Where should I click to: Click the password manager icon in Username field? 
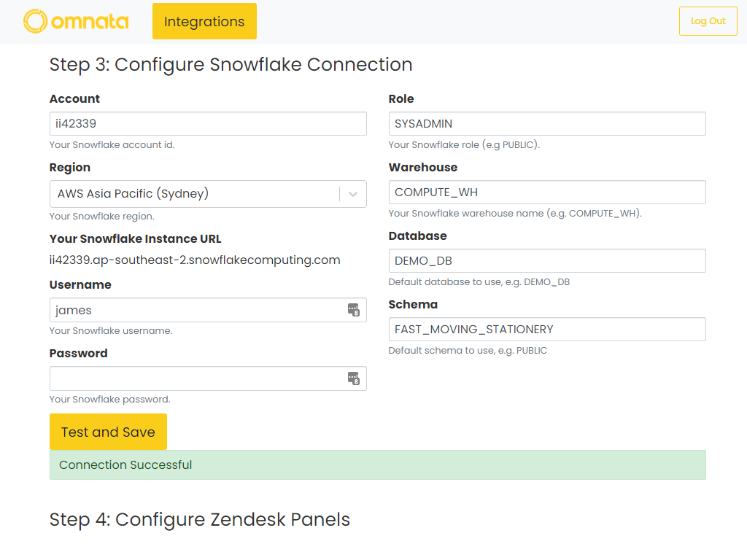pyautogui.click(x=354, y=310)
